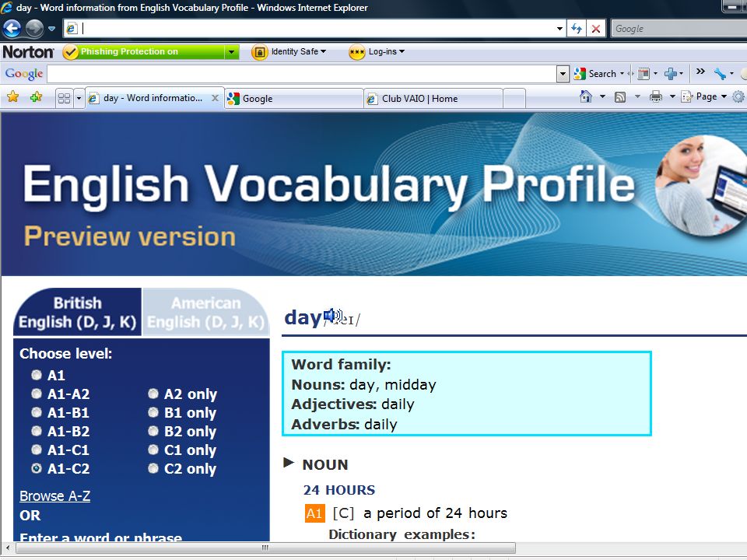Viewport: 747px width, 560px height.
Task: Select the A1-A2 level radio button
Action: (x=37, y=394)
